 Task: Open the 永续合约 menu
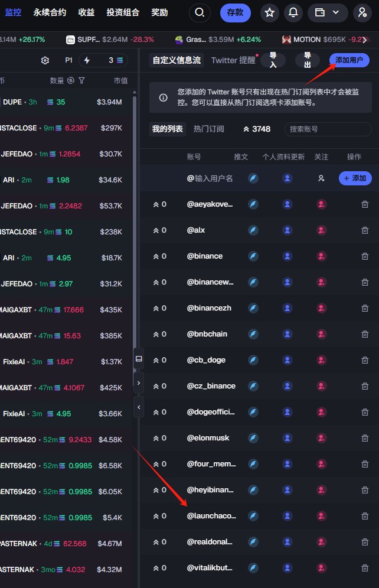[50, 12]
